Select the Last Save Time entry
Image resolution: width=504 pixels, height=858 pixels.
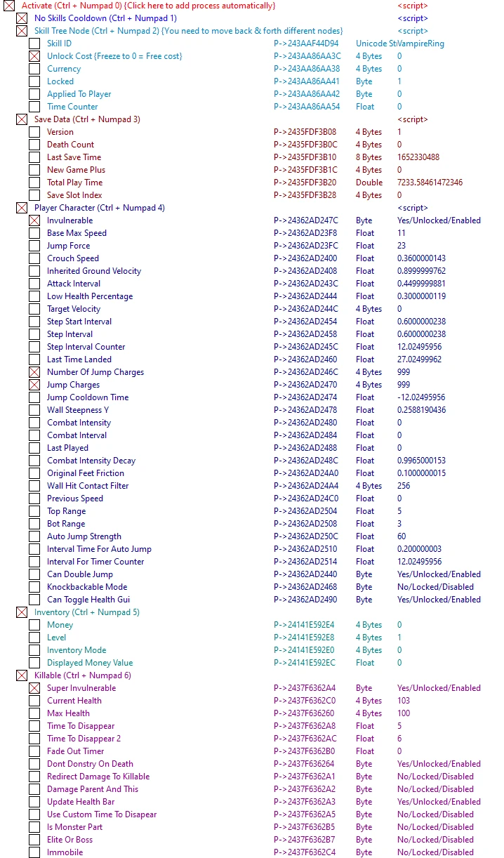tap(74, 157)
